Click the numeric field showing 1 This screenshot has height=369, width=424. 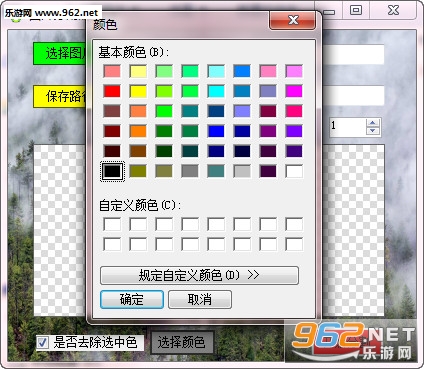coord(348,127)
